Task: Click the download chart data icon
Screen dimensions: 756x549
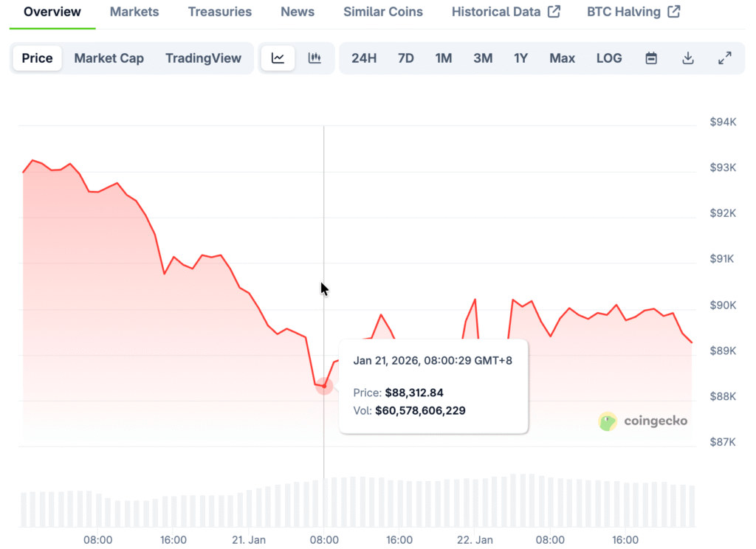Action: coord(688,58)
